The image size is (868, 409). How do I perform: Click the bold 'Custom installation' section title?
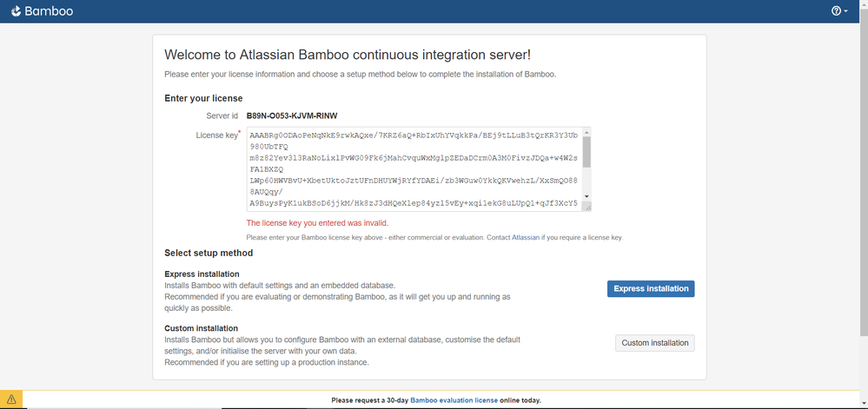(x=201, y=328)
